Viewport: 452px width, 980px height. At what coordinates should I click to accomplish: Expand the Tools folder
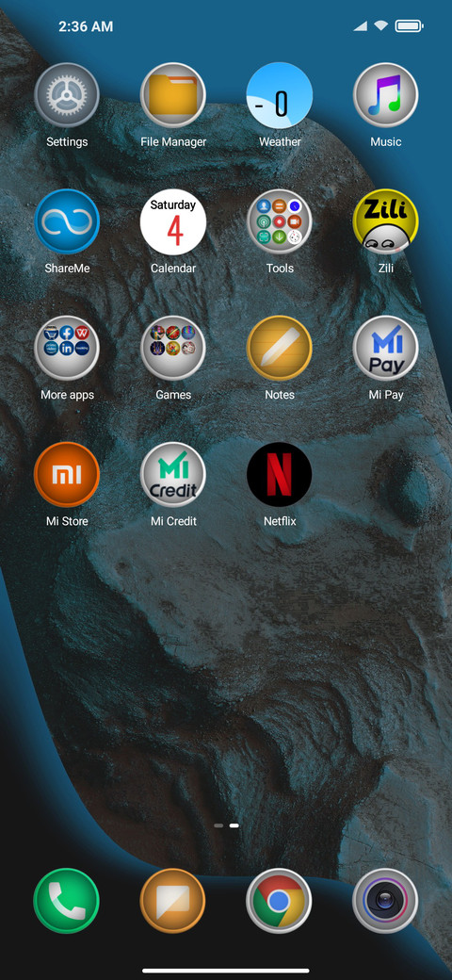pyautogui.click(x=280, y=221)
